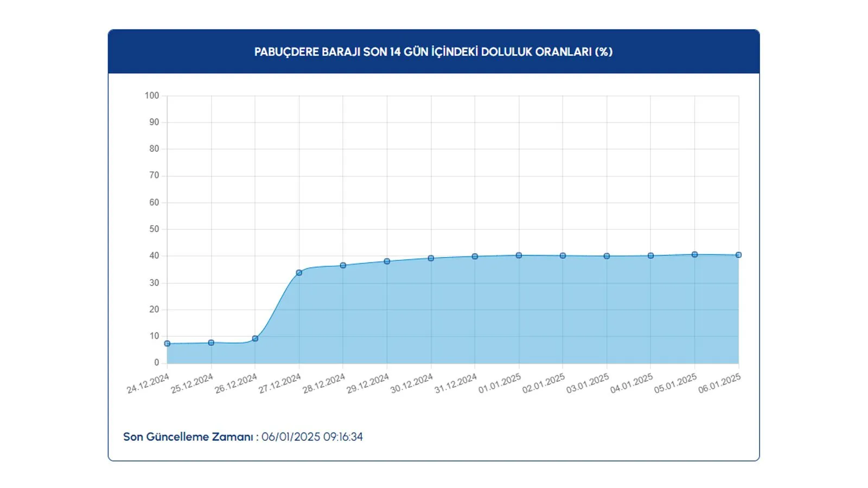
Task: Click the 25.12.2024 x-axis date label
Action: (192, 384)
